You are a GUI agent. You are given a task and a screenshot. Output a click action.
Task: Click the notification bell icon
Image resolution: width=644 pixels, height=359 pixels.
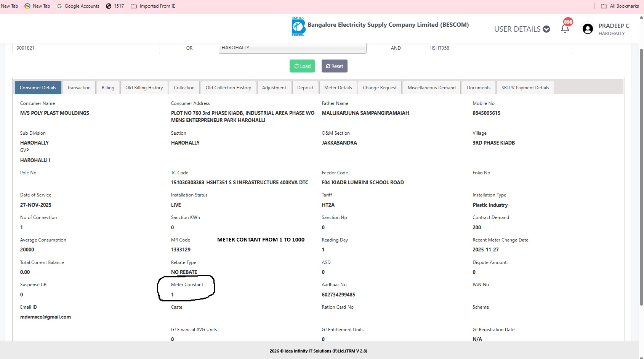[565, 29]
